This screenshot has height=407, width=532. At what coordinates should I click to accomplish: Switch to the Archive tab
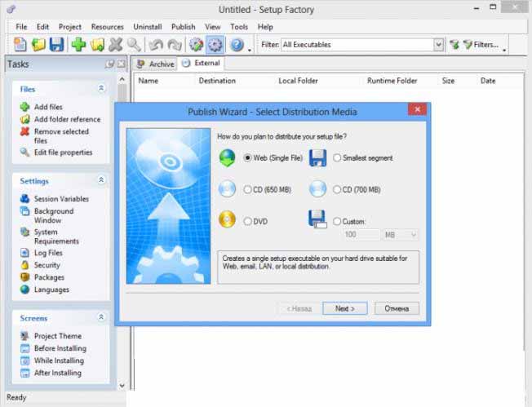click(x=155, y=64)
